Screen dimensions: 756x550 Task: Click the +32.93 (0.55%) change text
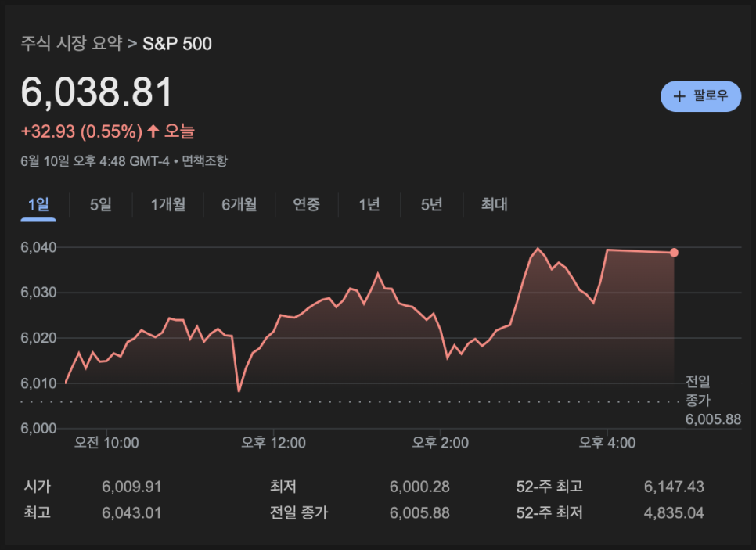pyautogui.click(x=81, y=131)
